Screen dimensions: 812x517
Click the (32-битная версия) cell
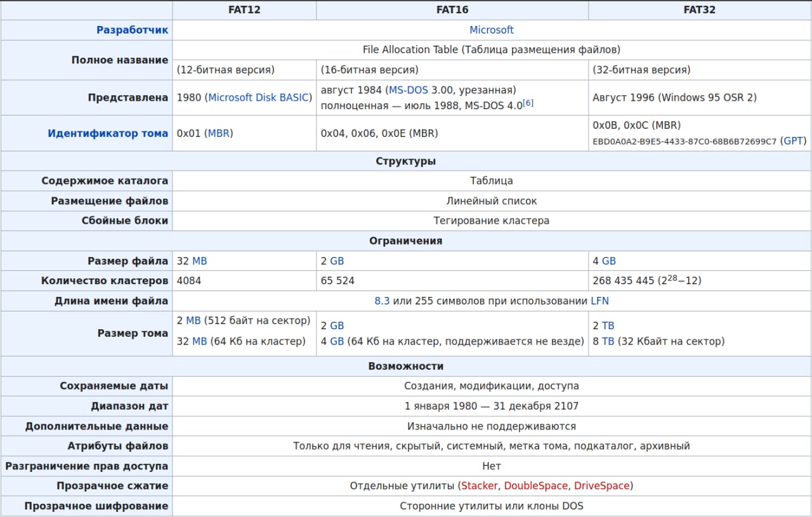click(x=700, y=70)
